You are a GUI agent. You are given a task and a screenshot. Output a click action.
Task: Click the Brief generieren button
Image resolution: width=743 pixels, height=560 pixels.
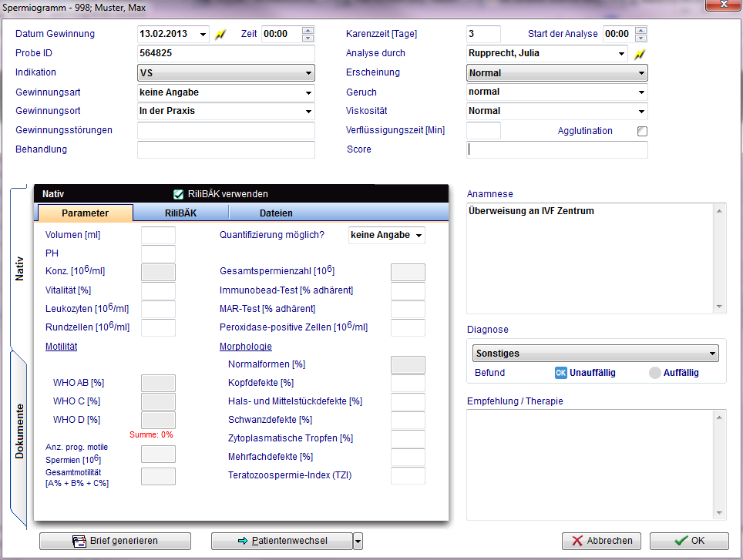pyautogui.click(x=115, y=541)
